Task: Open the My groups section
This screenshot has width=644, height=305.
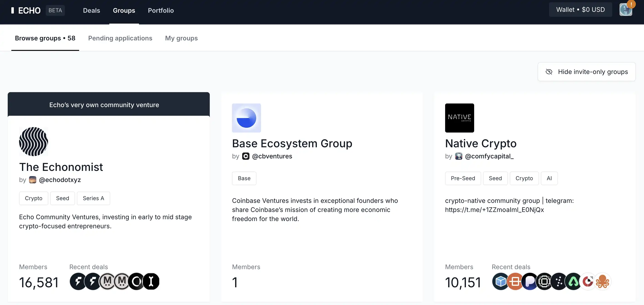Action: tap(181, 37)
